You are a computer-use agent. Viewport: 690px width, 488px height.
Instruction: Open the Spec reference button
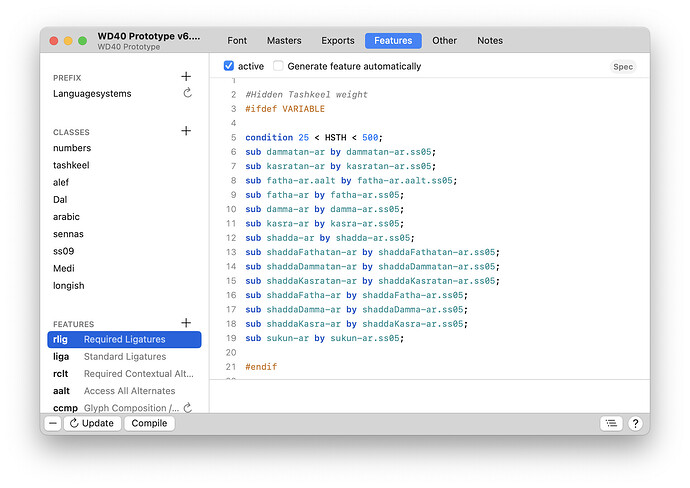click(x=622, y=67)
